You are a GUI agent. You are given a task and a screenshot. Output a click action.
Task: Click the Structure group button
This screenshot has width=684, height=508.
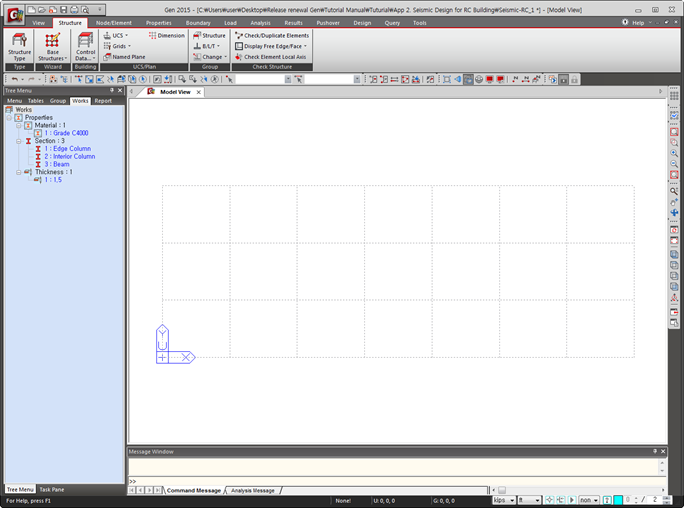209,35
